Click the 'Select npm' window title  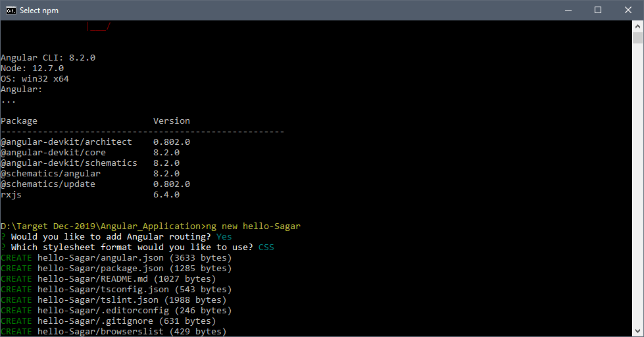coord(39,11)
